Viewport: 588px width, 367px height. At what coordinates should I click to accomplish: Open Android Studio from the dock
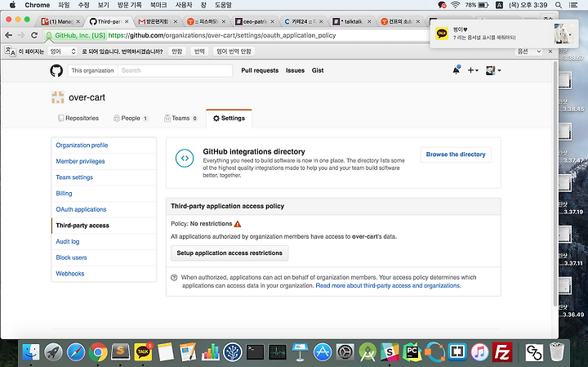point(367,352)
